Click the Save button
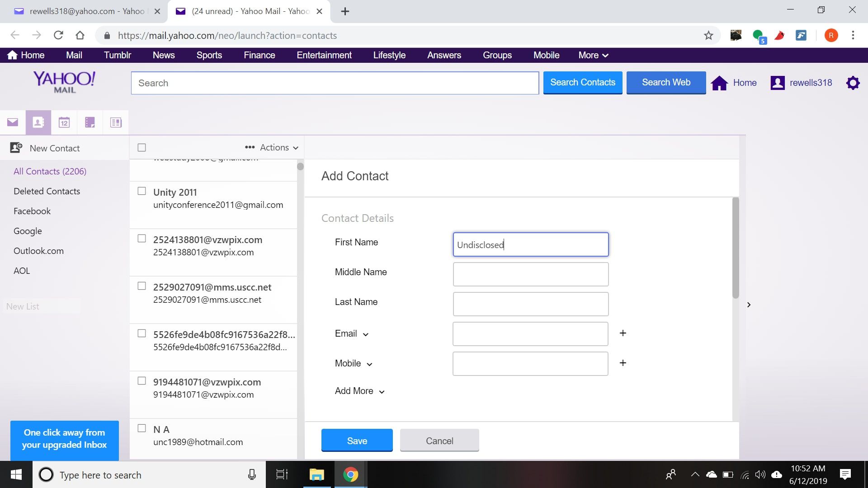868x488 pixels. (x=357, y=441)
